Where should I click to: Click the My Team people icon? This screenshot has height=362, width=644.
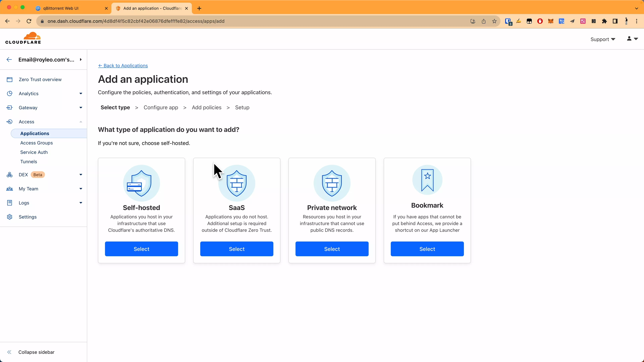10,189
